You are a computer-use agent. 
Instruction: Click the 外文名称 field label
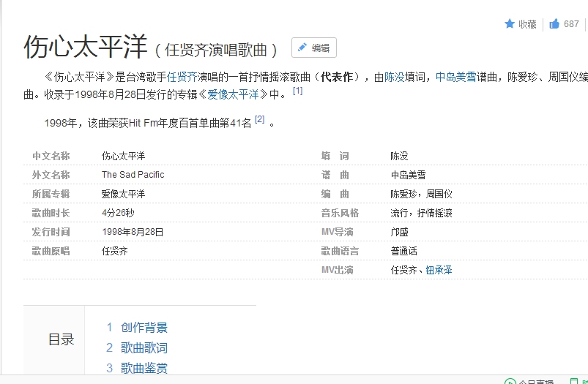(51, 175)
